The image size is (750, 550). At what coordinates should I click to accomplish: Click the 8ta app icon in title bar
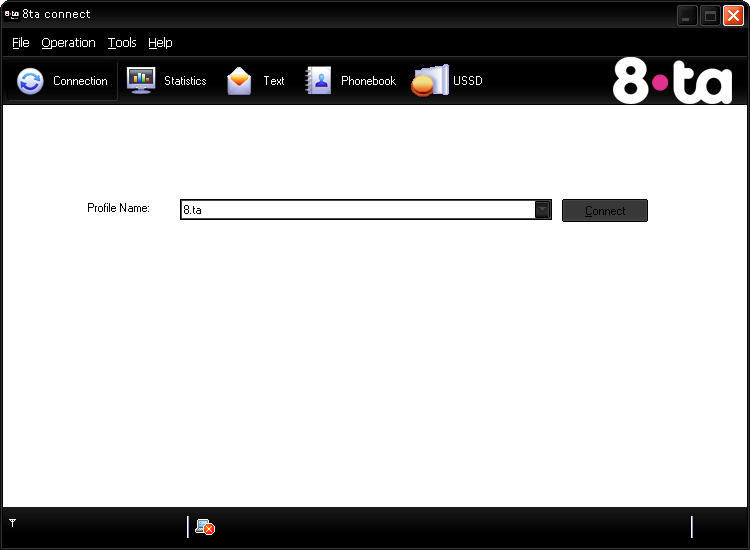[11, 14]
